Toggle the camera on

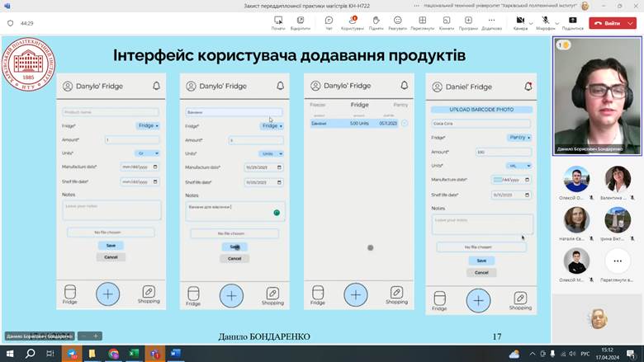click(x=519, y=21)
